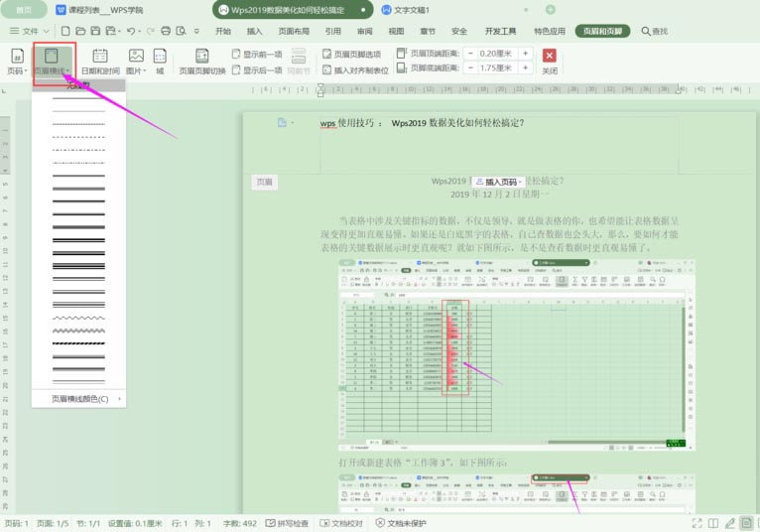Toggle 拼写检查 in the status bar
The image size is (760, 532).
click(x=288, y=523)
